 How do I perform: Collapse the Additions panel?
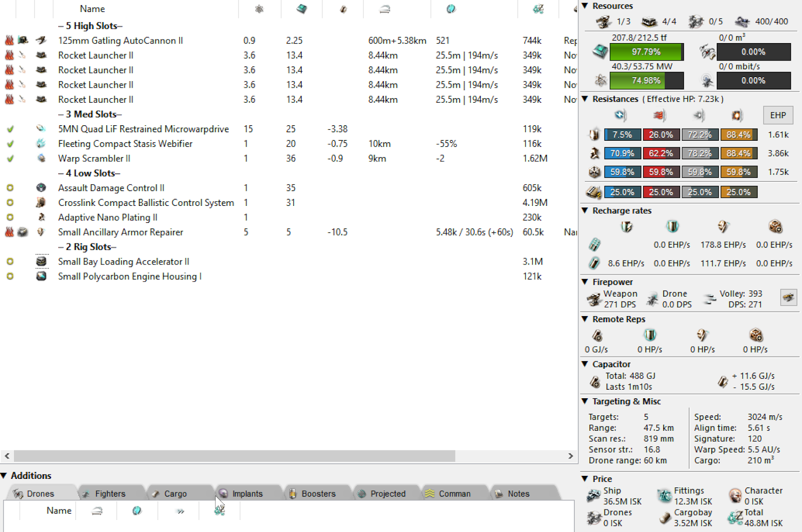click(x=4, y=475)
